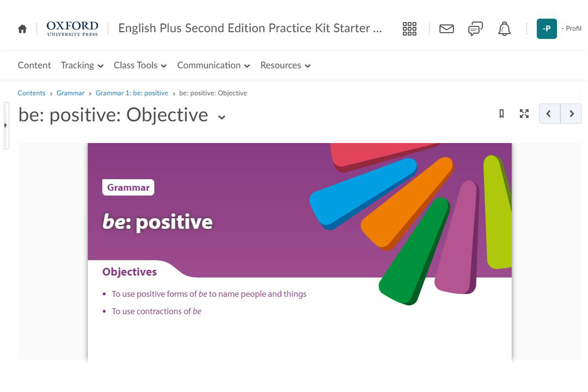Screen dimensions: 588x392
Task: Open the course selector grid icon
Action: click(409, 29)
